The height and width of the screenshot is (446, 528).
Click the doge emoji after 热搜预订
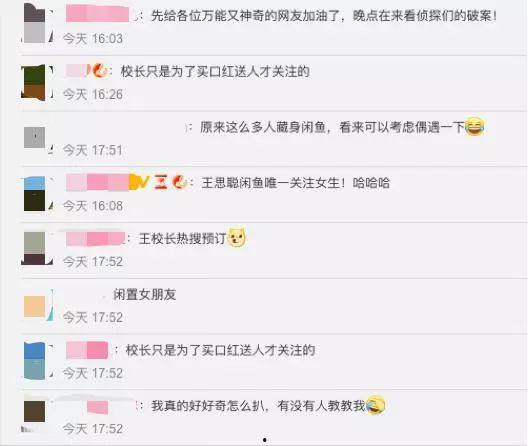(237, 237)
